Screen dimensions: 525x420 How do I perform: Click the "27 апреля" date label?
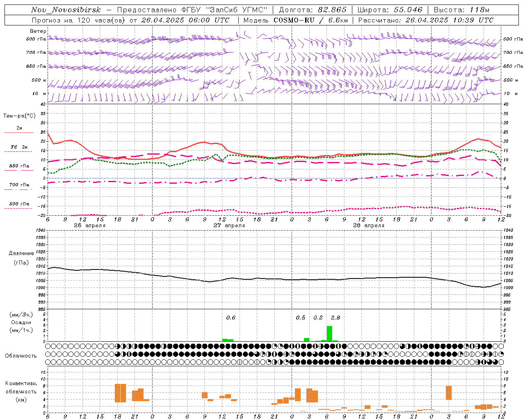point(229,226)
